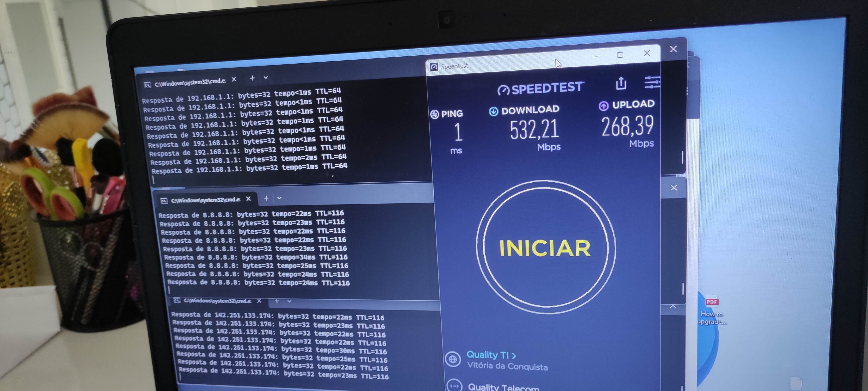Image resolution: width=868 pixels, height=391 pixels.
Task: Click the globe icon beside Quality TI
Action: (x=453, y=359)
